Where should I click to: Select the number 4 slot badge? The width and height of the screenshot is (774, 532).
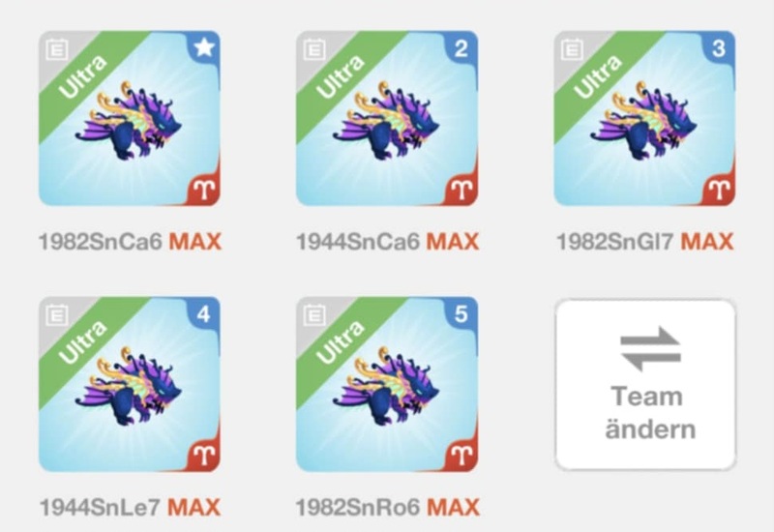(x=204, y=313)
